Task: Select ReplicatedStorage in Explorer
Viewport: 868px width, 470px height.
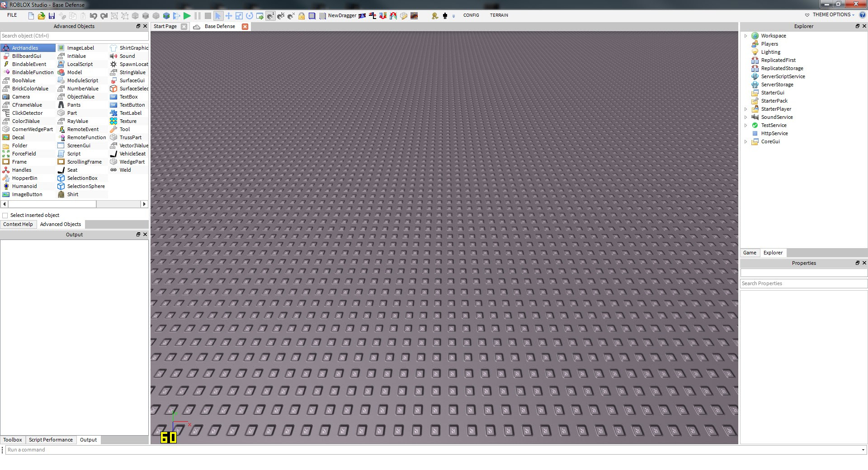Action: (x=782, y=68)
